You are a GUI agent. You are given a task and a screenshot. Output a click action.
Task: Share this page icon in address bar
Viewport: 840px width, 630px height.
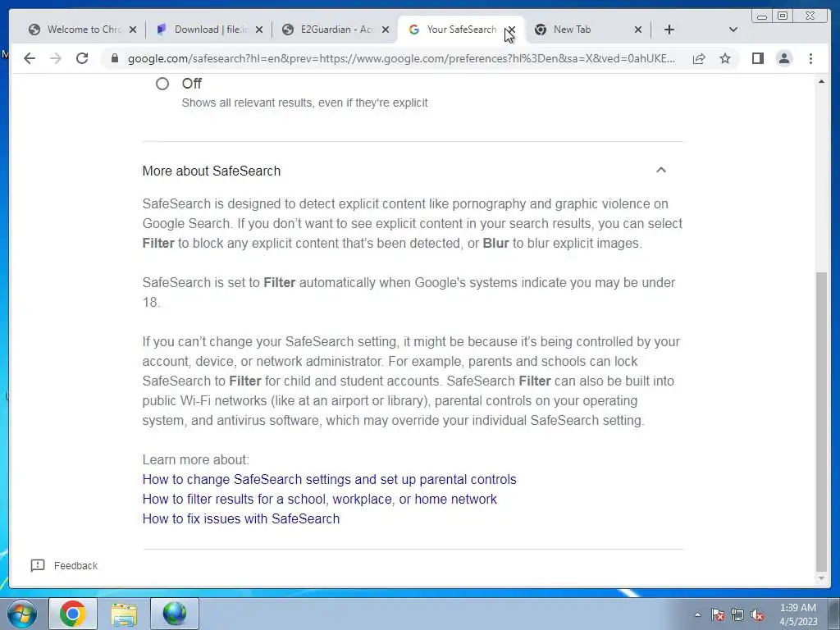699,58
